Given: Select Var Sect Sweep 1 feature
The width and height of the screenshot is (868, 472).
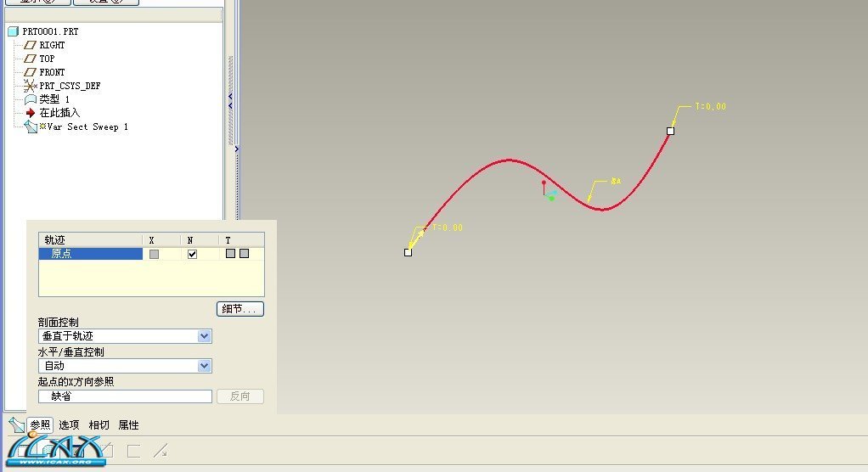Looking at the screenshot, I should pyautogui.click(x=87, y=126).
